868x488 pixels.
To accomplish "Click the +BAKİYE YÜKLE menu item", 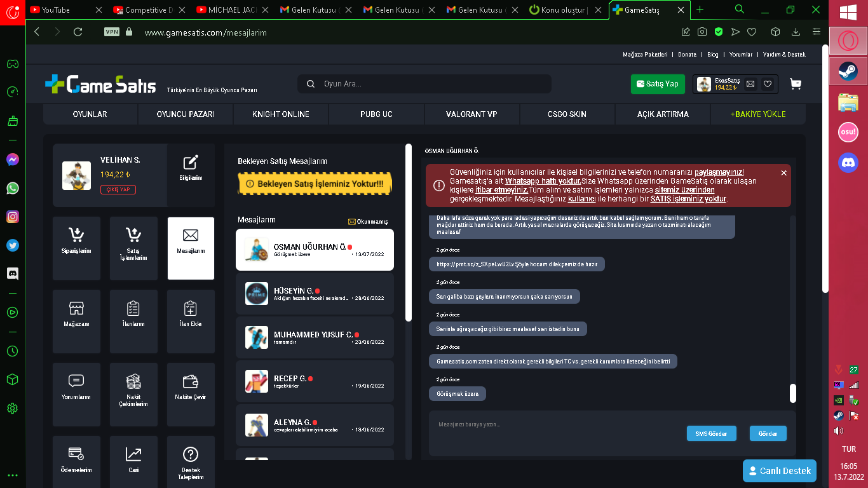I will point(758,114).
